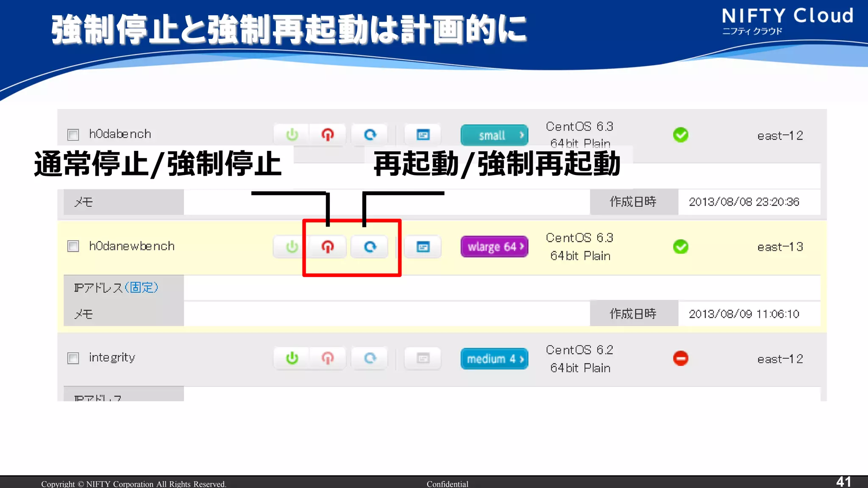
Task: Click the power-on icon for h0dabench
Action: coord(292,135)
